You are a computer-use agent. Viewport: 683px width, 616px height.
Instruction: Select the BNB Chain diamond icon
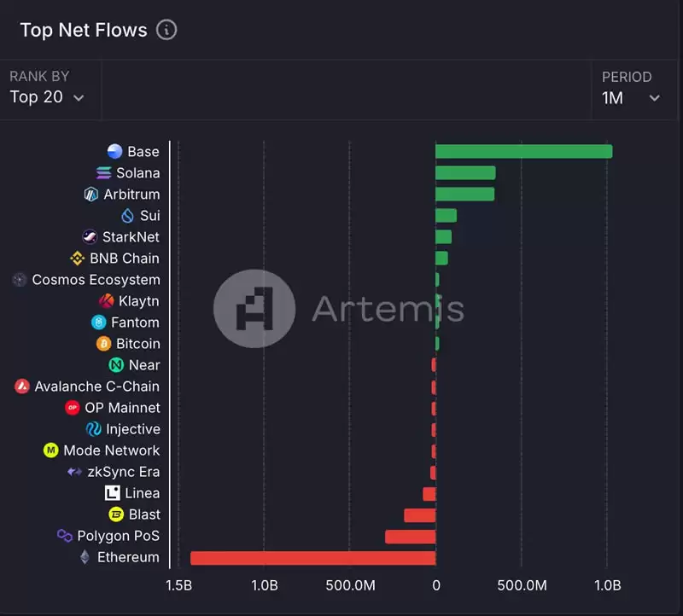[x=79, y=258]
